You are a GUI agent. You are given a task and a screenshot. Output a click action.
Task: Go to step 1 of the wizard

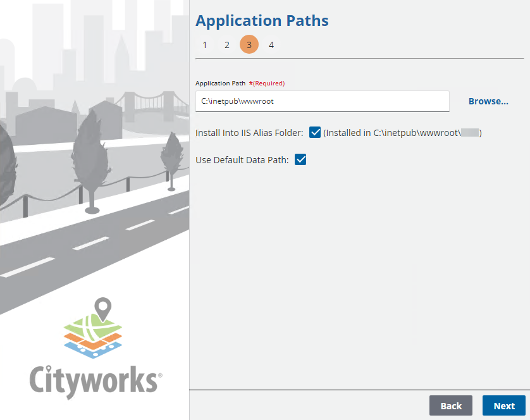pyautogui.click(x=204, y=45)
